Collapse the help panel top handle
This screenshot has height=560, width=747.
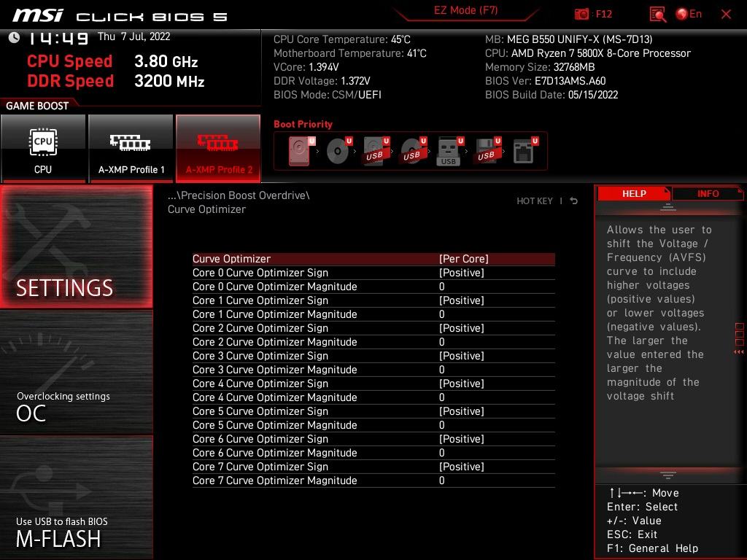(668, 207)
